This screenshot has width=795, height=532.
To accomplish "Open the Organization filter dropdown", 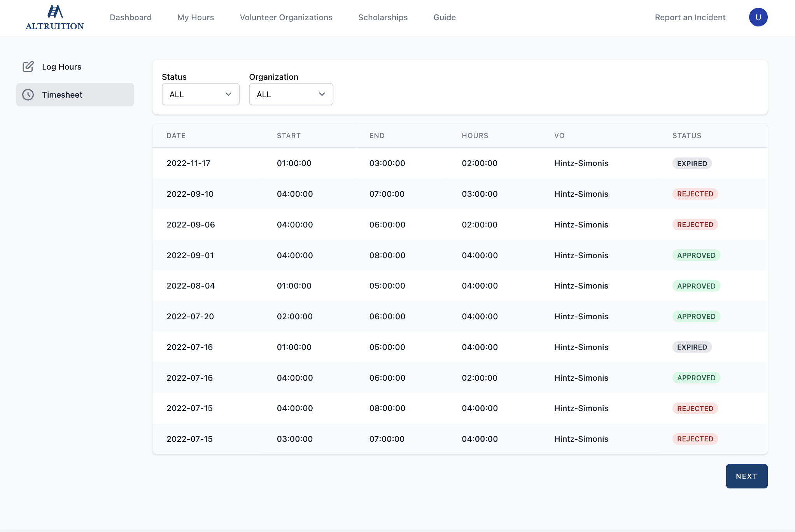I will (x=291, y=94).
